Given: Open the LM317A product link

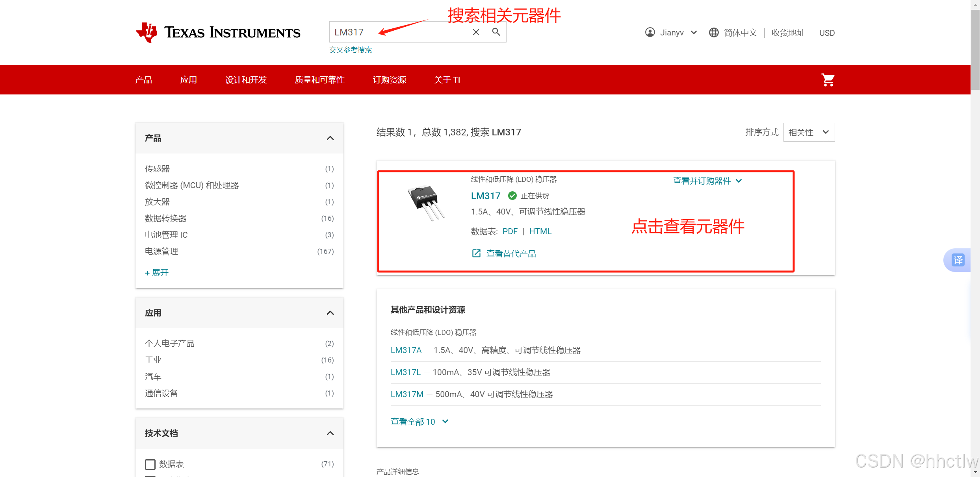Looking at the screenshot, I should 406,350.
